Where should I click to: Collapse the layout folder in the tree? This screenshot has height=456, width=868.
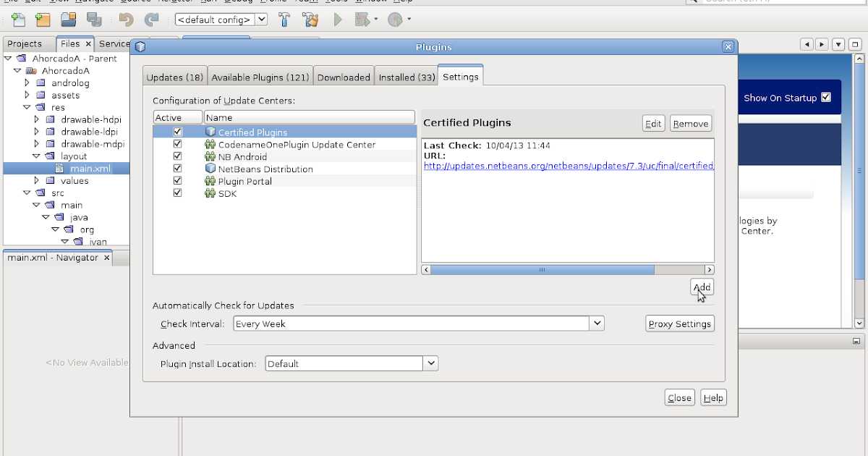tap(36, 156)
